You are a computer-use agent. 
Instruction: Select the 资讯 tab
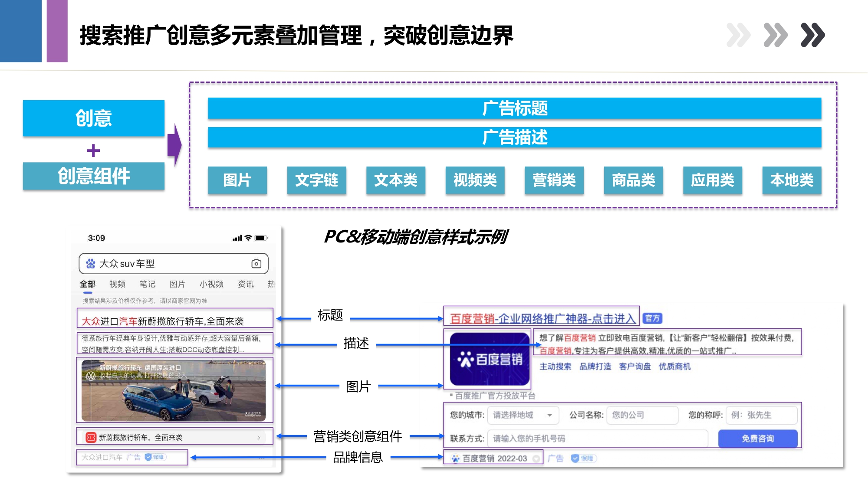coord(246,284)
